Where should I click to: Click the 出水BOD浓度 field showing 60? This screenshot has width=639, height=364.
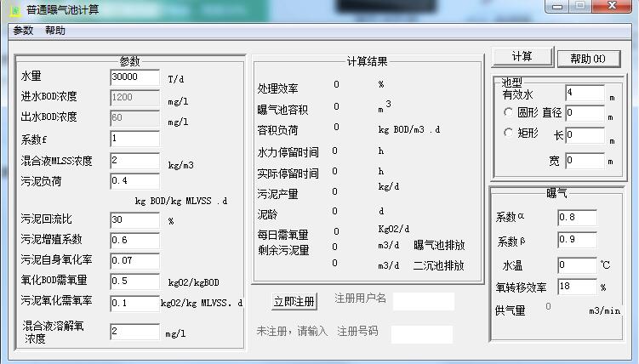click(135, 118)
